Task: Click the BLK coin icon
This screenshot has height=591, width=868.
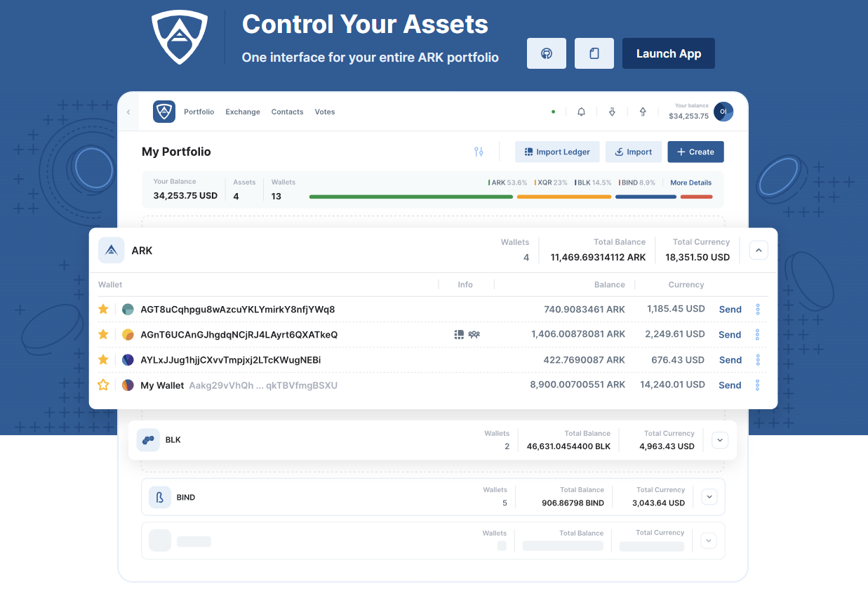Action: [x=148, y=440]
